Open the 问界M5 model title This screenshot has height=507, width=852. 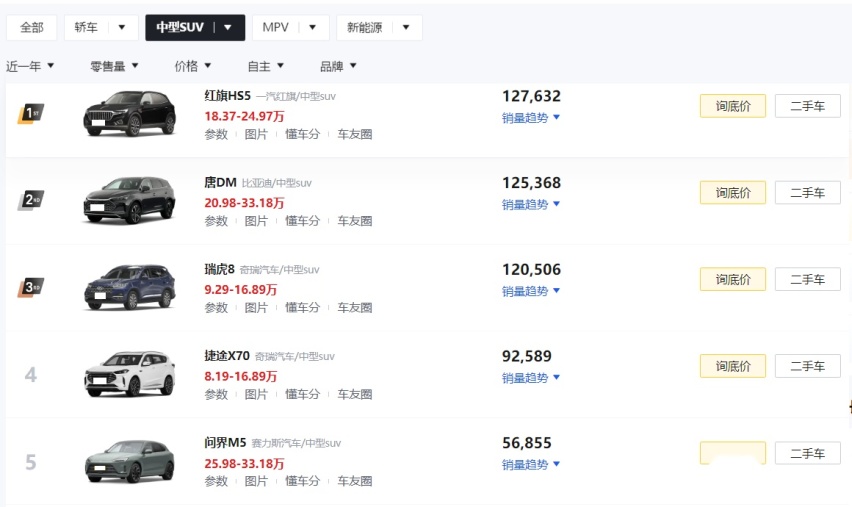225,443
